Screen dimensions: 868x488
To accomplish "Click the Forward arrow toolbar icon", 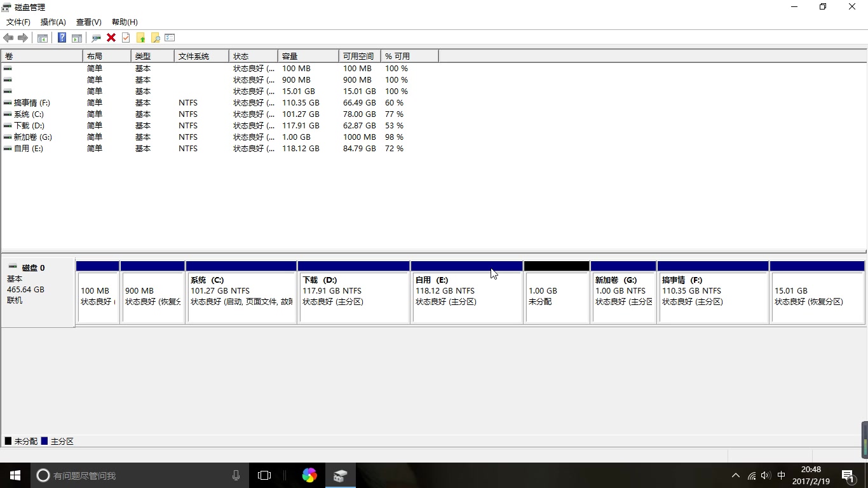I will coord(23,38).
